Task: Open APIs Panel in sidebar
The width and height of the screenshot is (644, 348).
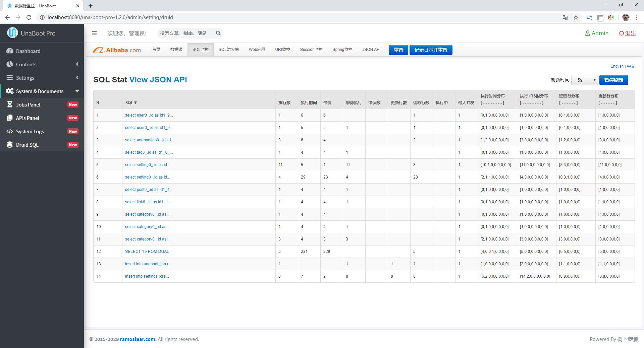Action: [x=28, y=118]
